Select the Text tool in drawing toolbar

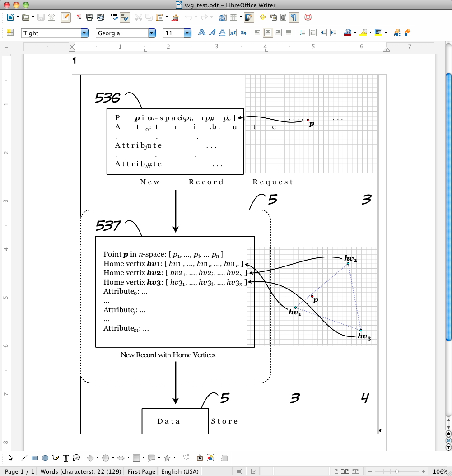(66, 458)
